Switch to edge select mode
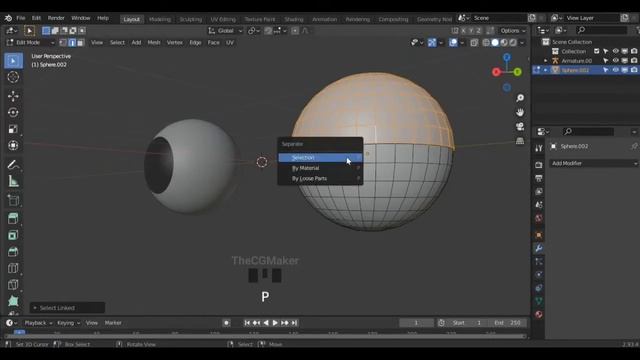This screenshot has width=640, height=360. [x=72, y=42]
